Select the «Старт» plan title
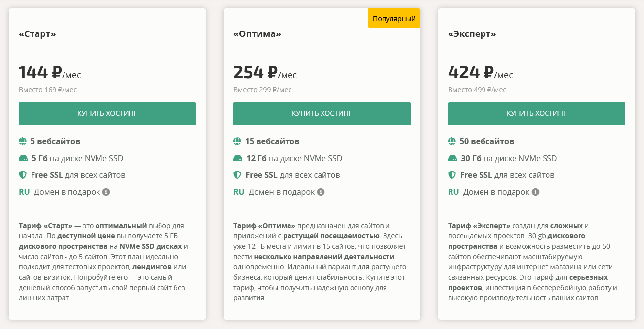Viewport: 644px width, 329px height. click(x=37, y=34)
